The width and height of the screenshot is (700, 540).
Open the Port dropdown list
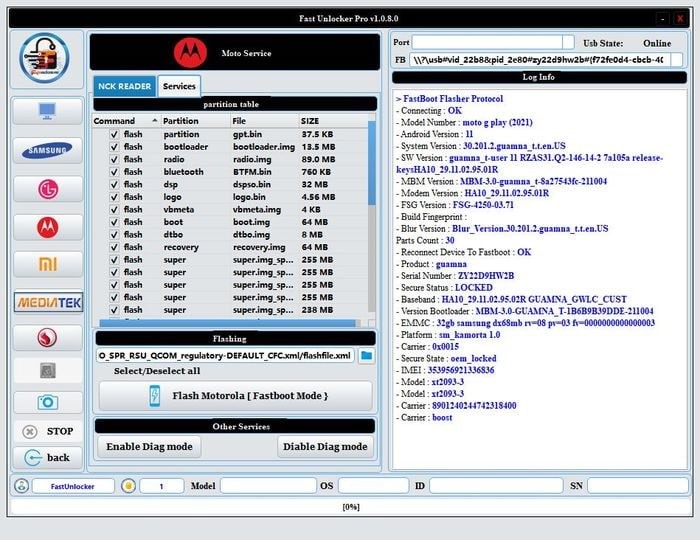pos(568,42)
